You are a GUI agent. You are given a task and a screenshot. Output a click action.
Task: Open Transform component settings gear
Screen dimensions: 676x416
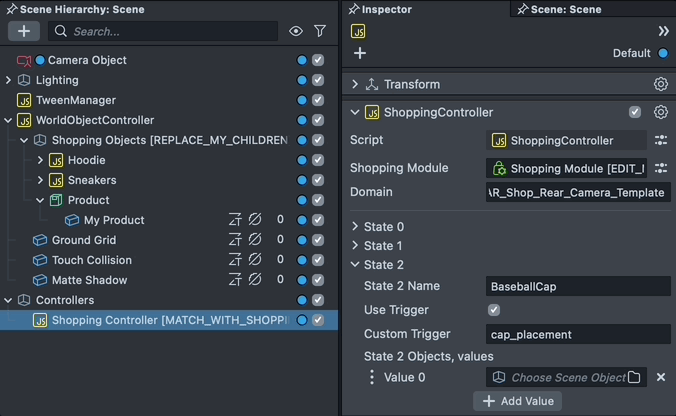tap(661, 84)
